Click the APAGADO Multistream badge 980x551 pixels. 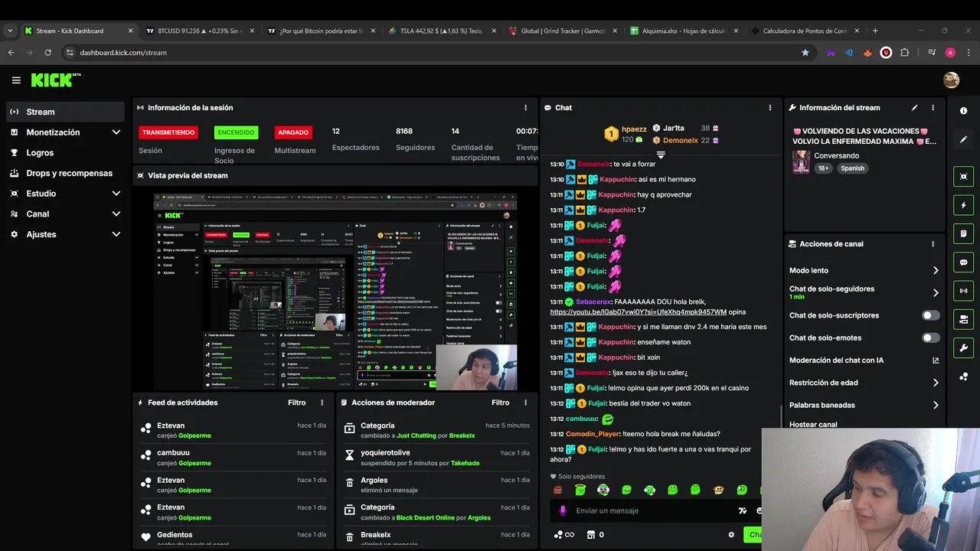pos(293,132)
